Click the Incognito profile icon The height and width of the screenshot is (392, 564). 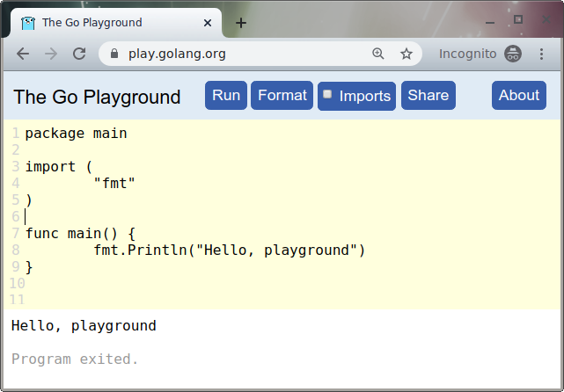(x=513, y=54)
